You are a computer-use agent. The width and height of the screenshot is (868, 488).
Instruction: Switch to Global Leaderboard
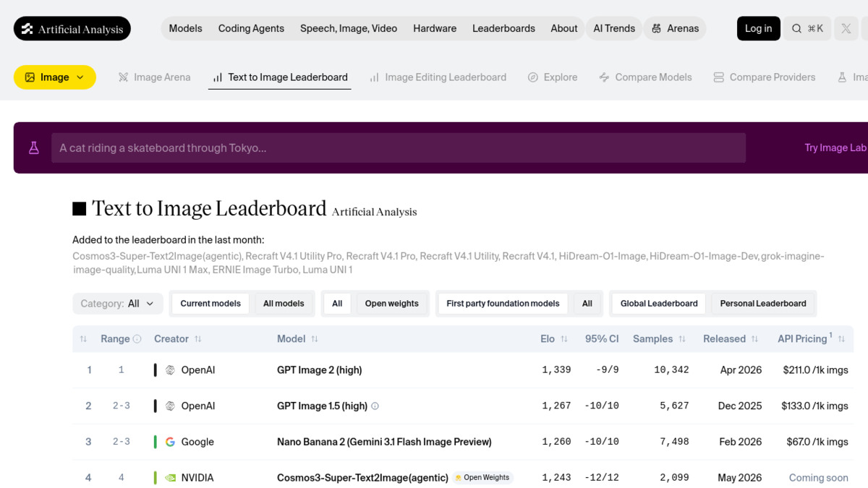point(659,304)
